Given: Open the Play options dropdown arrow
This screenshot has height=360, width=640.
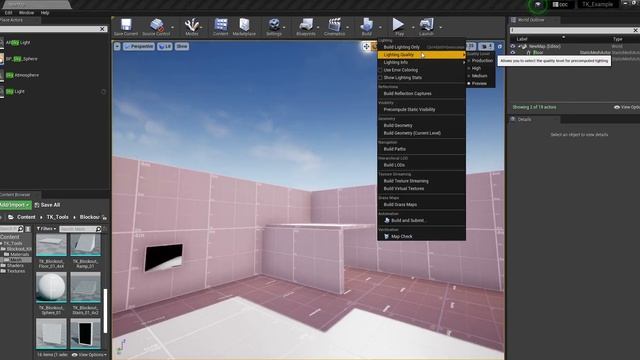Looking at the screenshot, I should point(413,27).
